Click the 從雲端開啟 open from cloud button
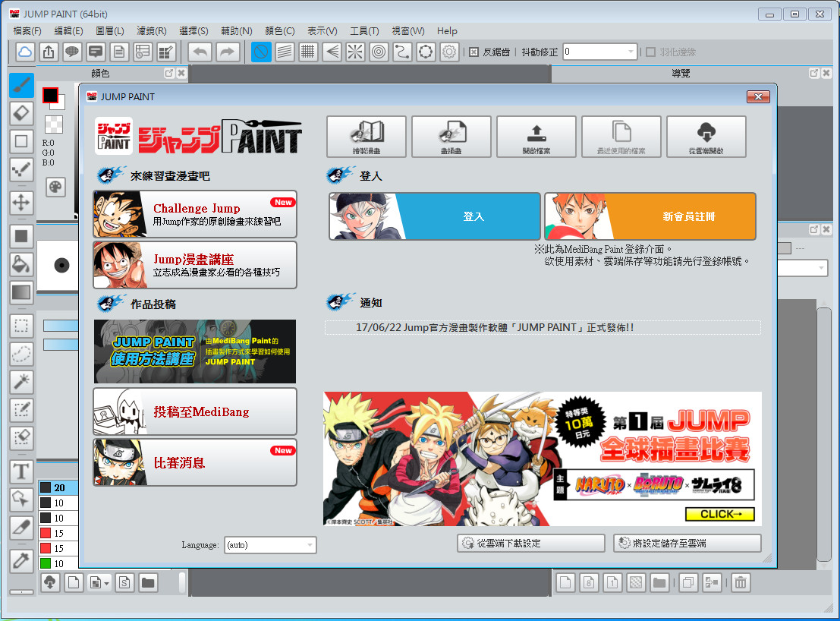The width and height of the screenshot is (840, 621). point(706,137)
